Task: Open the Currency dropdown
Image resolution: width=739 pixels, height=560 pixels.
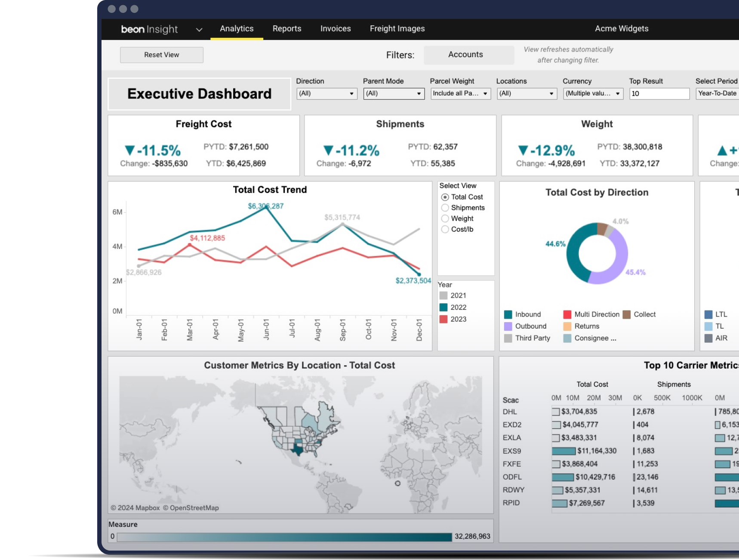Action: coord(593,93)
